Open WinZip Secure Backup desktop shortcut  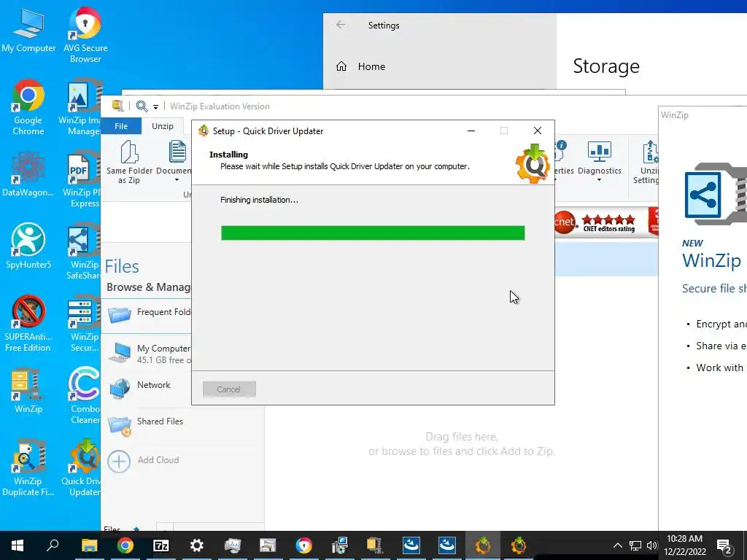point(85,323)
